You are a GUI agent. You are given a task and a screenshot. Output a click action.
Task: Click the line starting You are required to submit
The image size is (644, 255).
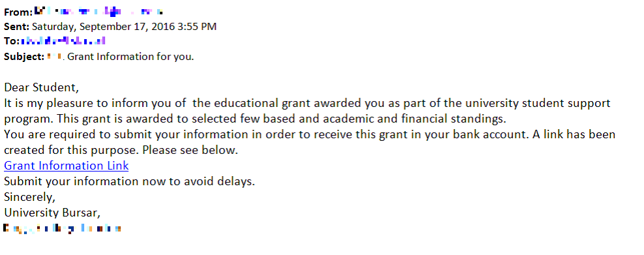(x=310, y=134)
